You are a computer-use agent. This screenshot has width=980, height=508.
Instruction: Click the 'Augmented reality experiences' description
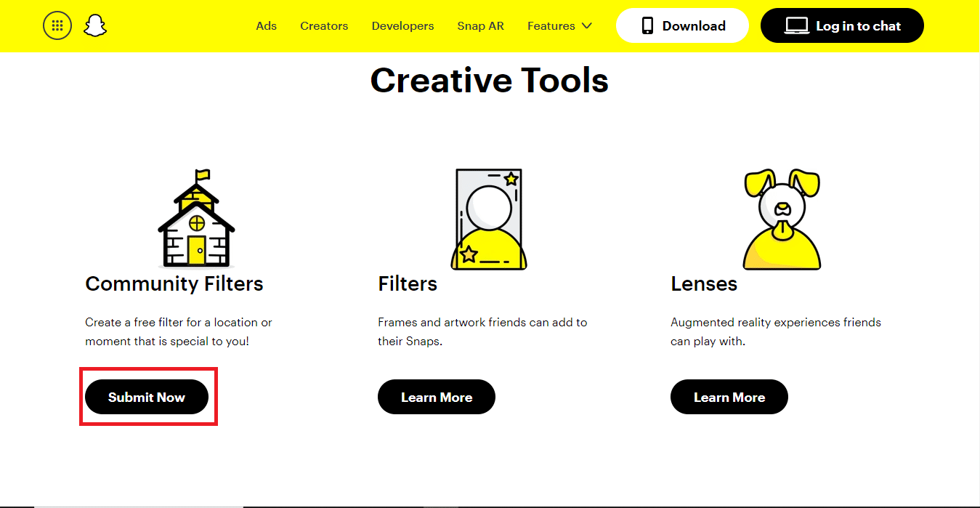pos(776,331)
